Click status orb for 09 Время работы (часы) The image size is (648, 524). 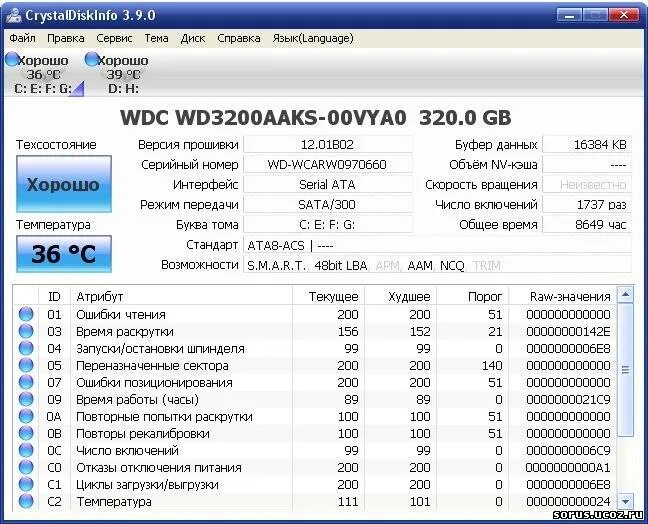tap(26, 400)
